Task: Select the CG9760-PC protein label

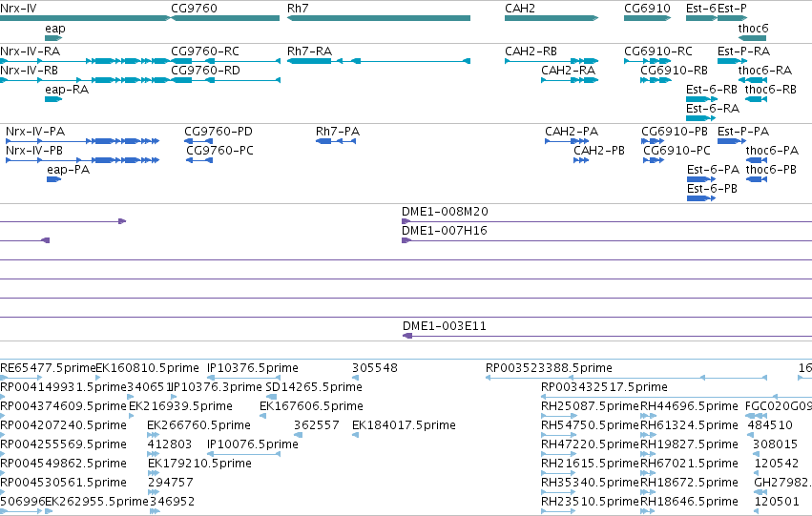Action: click(220, 151)
